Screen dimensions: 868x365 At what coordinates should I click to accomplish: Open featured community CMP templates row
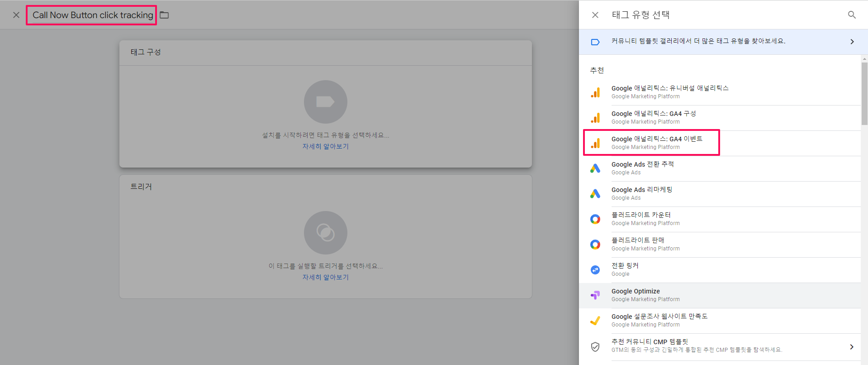click(720, 346)
